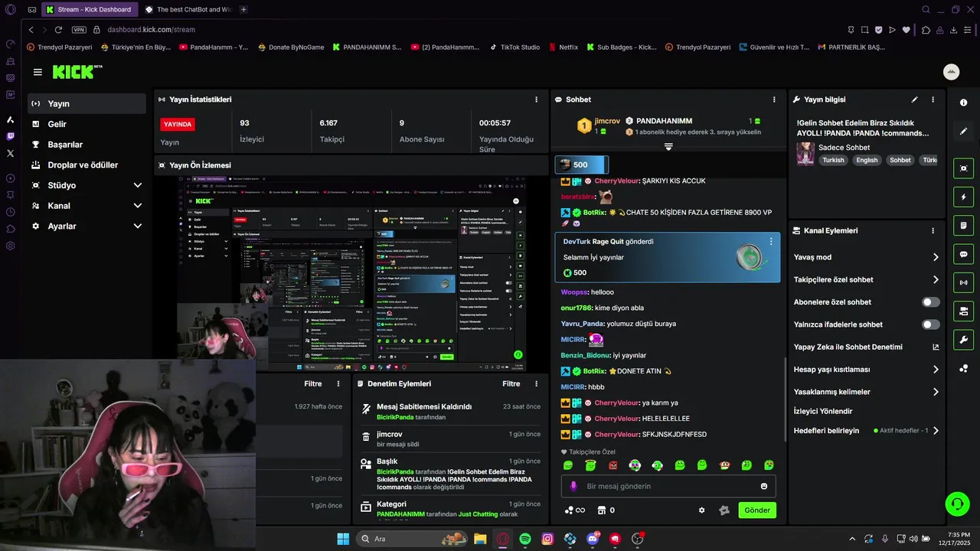This screenshot has height=551, width=980.
Task: Open Instagram from the taskbar
Action: click(547, 539)
